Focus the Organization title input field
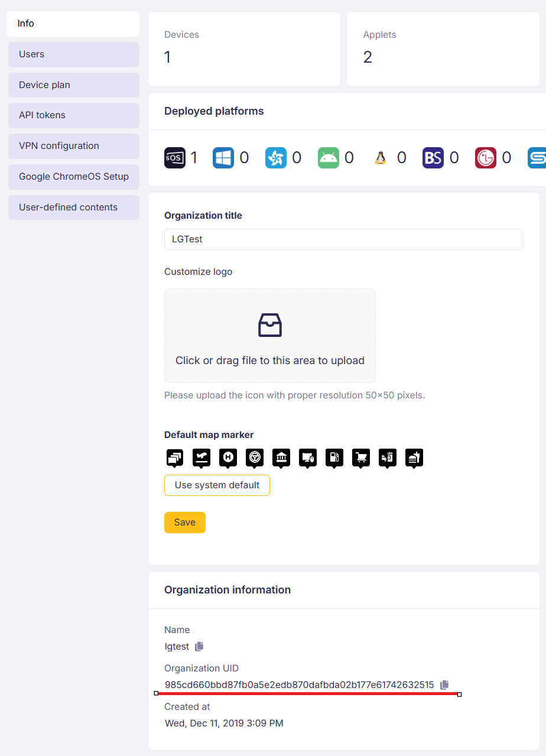Image resolution: width=546 pixels, height=756 pixels. pos(343,239)
